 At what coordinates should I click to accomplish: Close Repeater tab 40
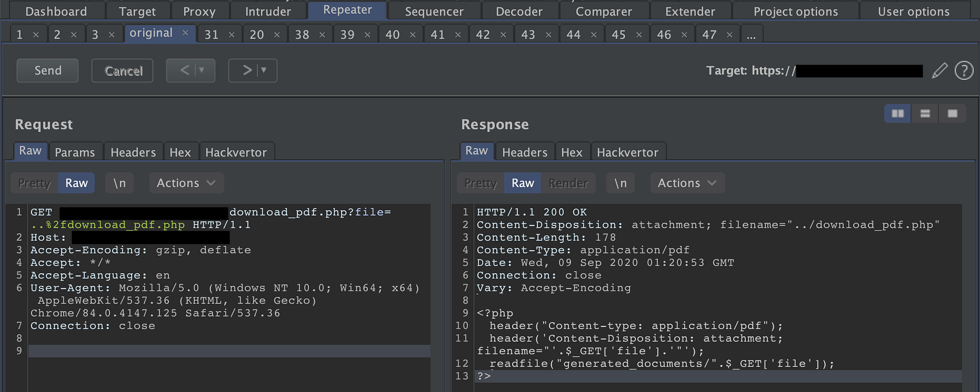coord(413,35)
